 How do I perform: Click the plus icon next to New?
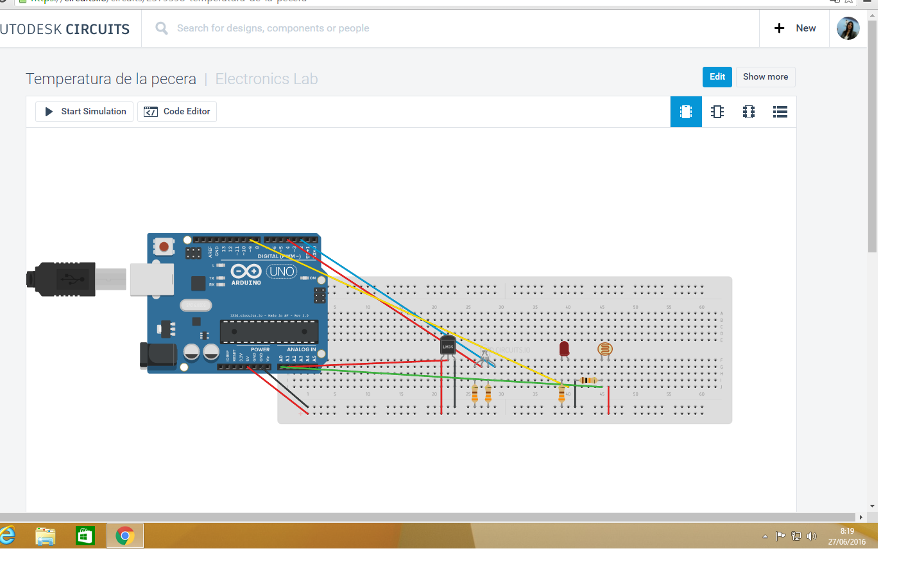pos(779,28)
